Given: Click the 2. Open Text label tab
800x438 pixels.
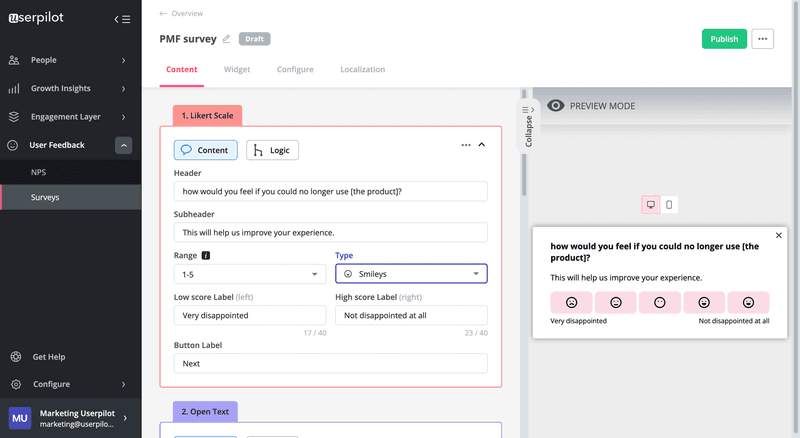Looking at the screenshot, I should (205, 411).
